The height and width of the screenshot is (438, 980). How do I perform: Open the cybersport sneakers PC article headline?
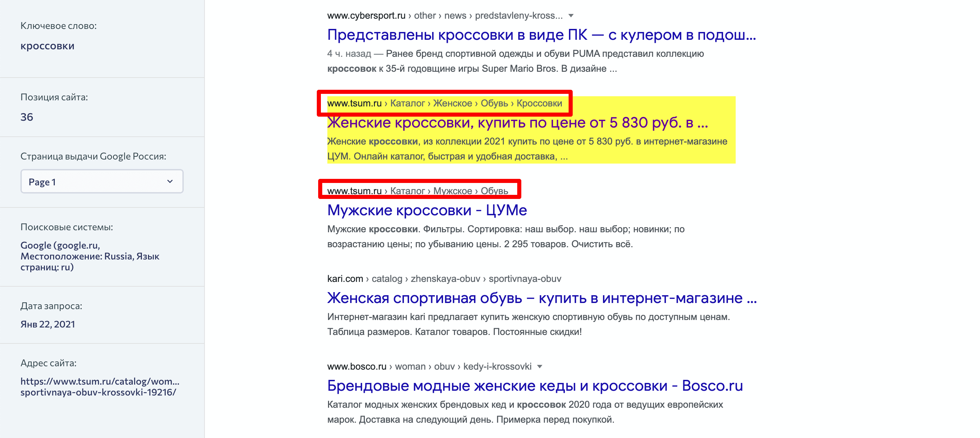(541, 35)
